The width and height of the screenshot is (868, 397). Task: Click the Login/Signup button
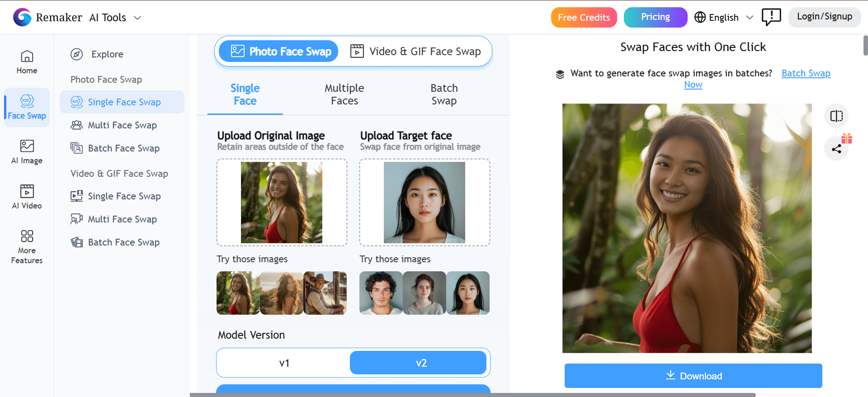coord(825,17)
